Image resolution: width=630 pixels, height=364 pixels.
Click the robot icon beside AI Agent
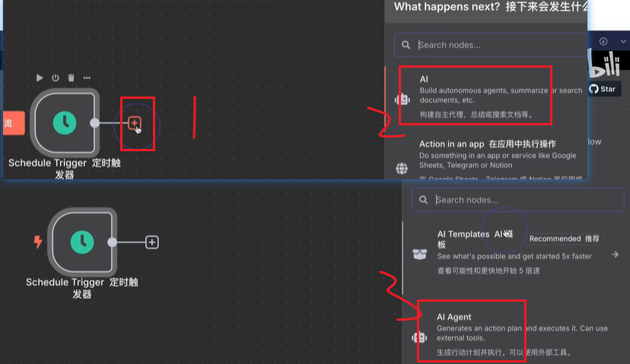(x=419, y=337)
